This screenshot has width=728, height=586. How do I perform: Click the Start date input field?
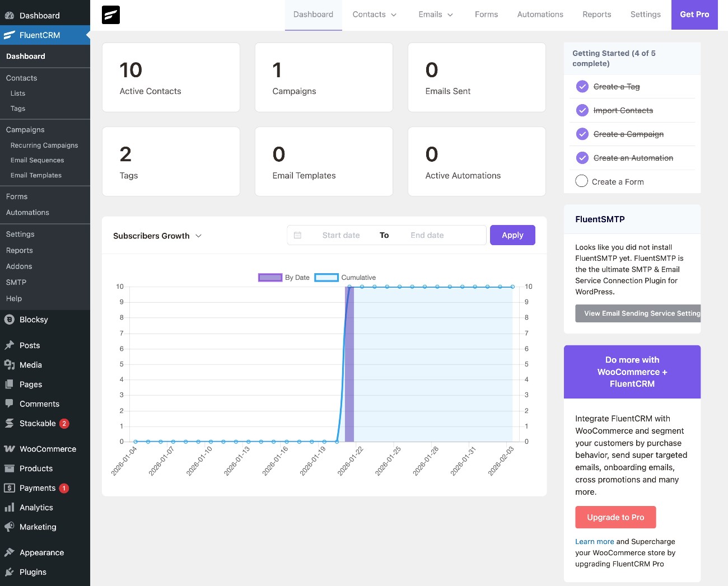tap(341, 235)
